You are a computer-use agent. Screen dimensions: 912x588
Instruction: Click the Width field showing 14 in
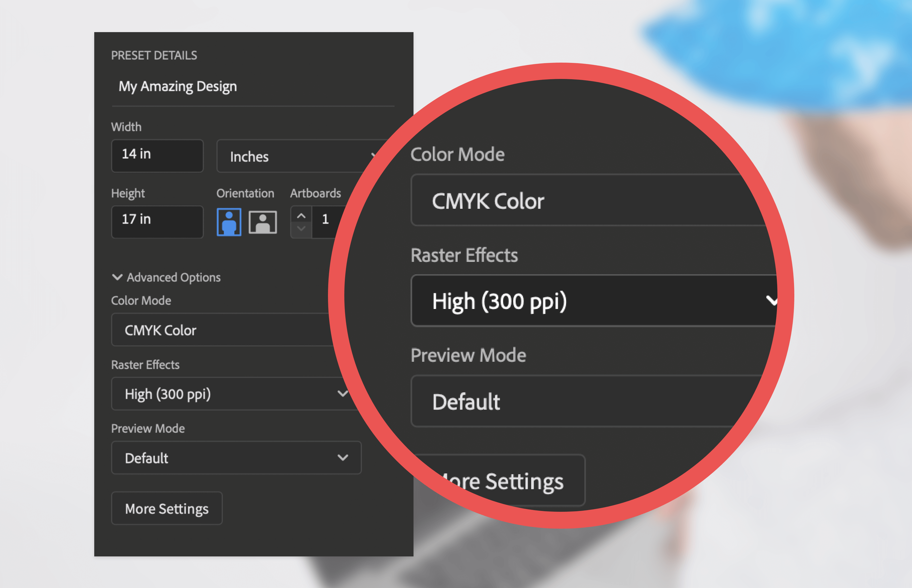click(157, 155)
